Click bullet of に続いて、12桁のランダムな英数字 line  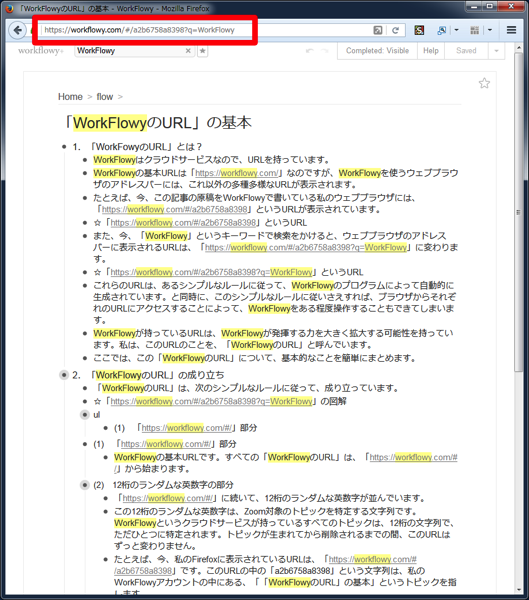click(x=105, y=498)
